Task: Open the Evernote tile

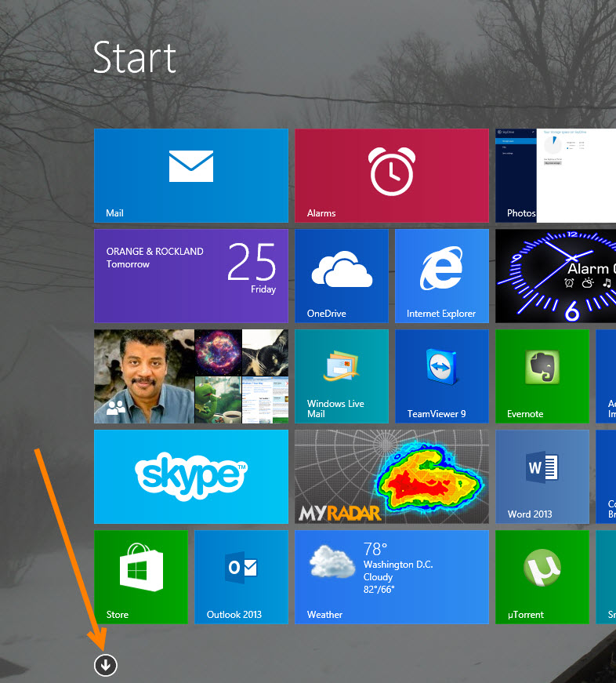Action: (x=542, y=376)
